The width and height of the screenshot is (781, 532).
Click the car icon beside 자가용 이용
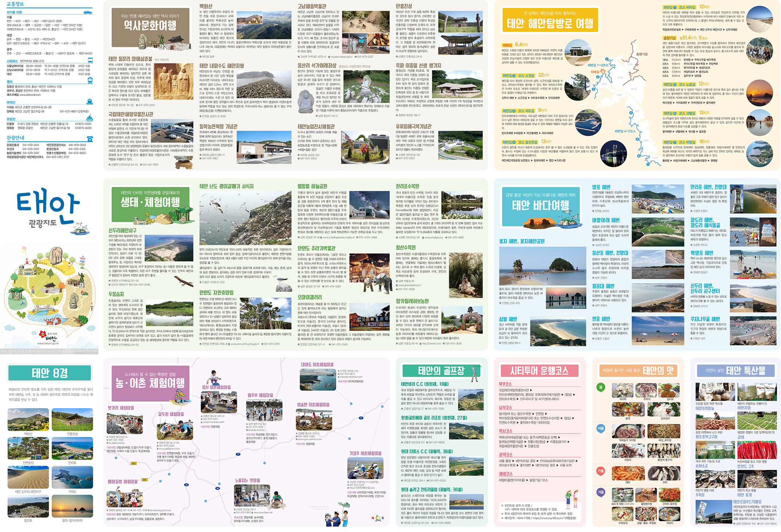click(x=88, y=12)
